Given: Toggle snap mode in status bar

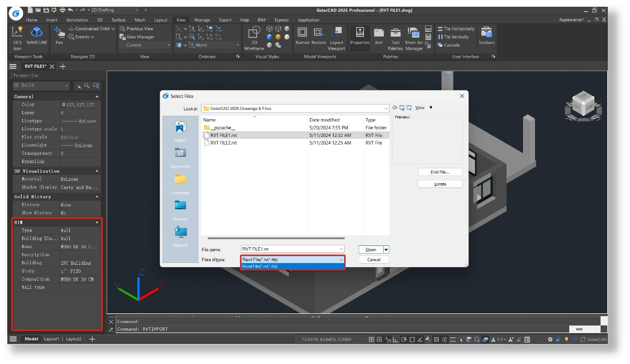Looking at the screenshot, I should pos(372,339).
